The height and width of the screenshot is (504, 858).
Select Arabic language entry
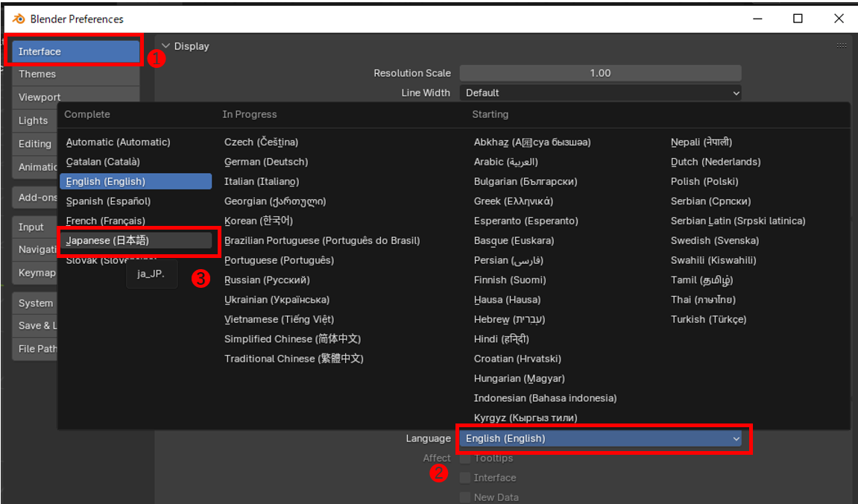click(506, 162)
